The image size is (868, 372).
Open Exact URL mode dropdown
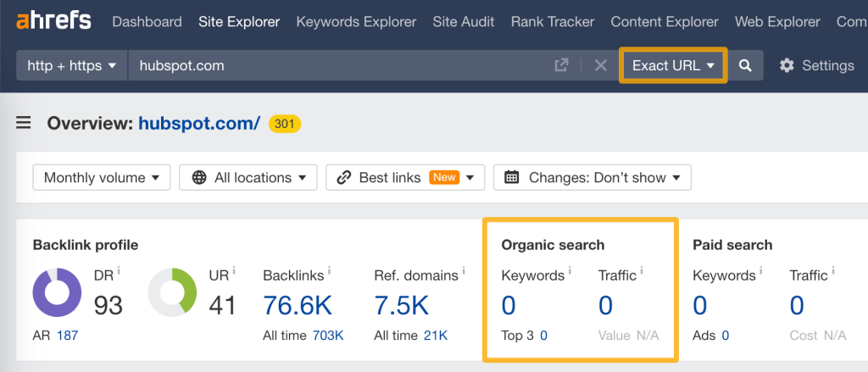coord(673,65)
